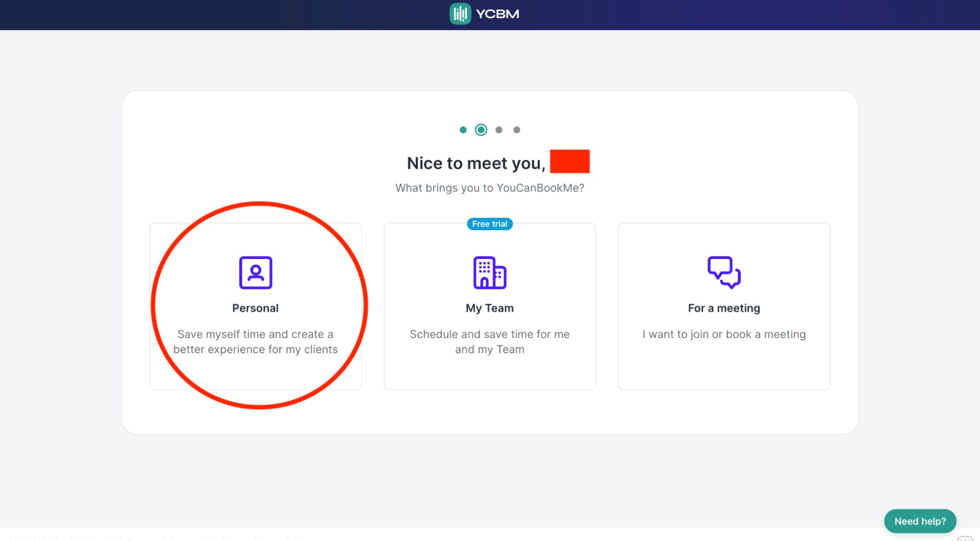Screen dimensions: 980x541
Task: Select the third progress dot
Action: [x=499, y=129]
